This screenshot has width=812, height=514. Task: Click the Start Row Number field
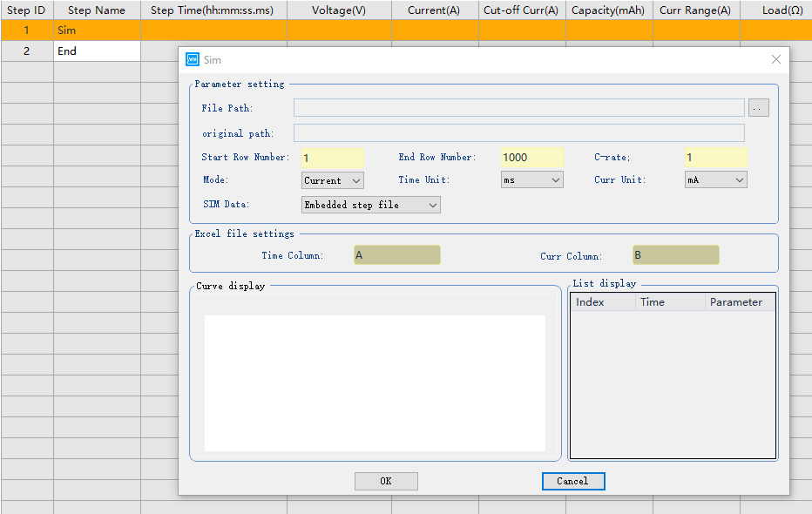click(332, 158)
